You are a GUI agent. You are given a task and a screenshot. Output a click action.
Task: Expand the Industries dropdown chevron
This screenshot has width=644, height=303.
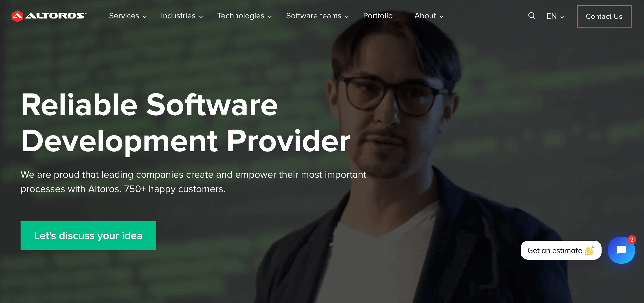201,17
